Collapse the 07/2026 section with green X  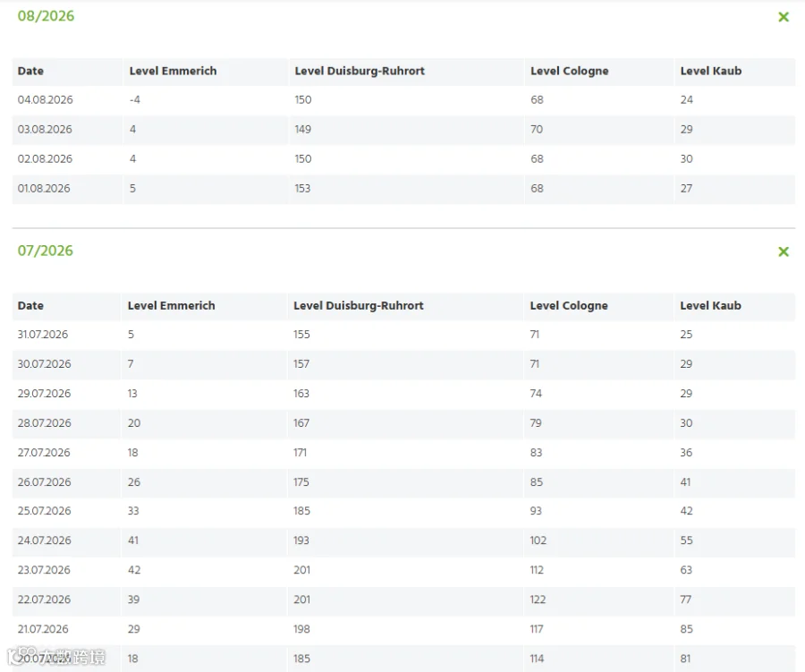[x=784, y=251]
